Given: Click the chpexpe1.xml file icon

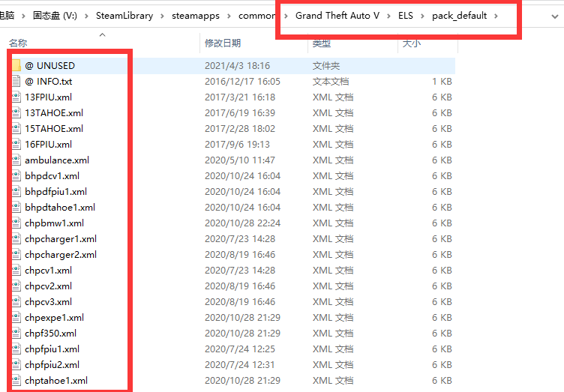Looking at the screenshot, I should pyautogui.click(x=16, y=318).
